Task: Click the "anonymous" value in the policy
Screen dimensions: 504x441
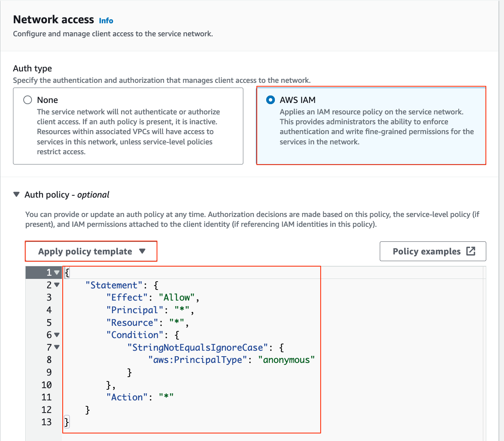Action: pyautogui.click(x=286, y=360)
